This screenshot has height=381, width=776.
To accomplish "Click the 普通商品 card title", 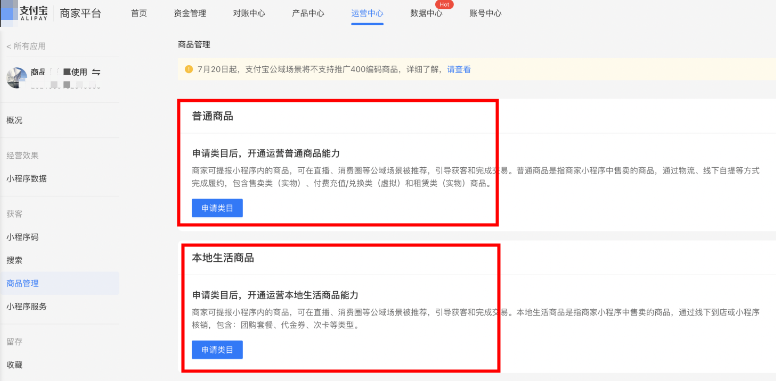I will (x=213, y=117).
